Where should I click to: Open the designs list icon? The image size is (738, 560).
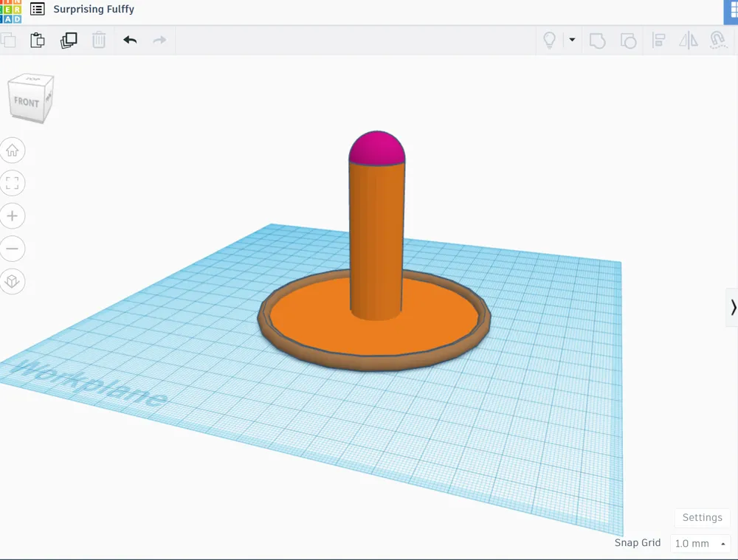(38, 9)
